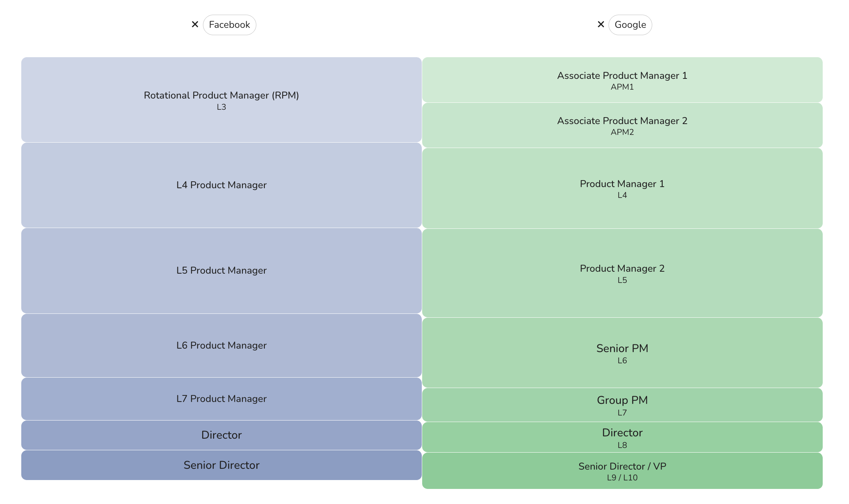849x504 pixels.
Task: Select L7 Product Manager block
Action: [221, 399]
